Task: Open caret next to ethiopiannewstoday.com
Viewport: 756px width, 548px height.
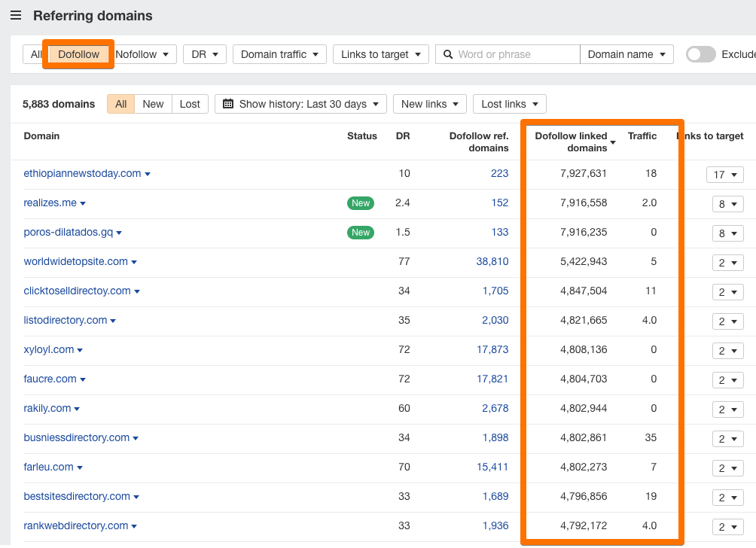Action: [x=148, y=174]
